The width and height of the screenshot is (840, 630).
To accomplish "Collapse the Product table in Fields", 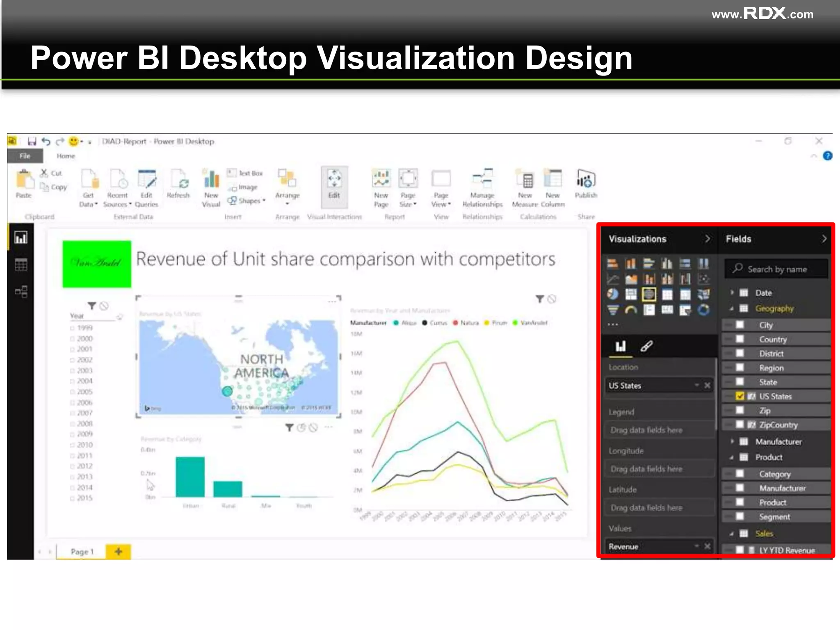I will coord(732,457).
